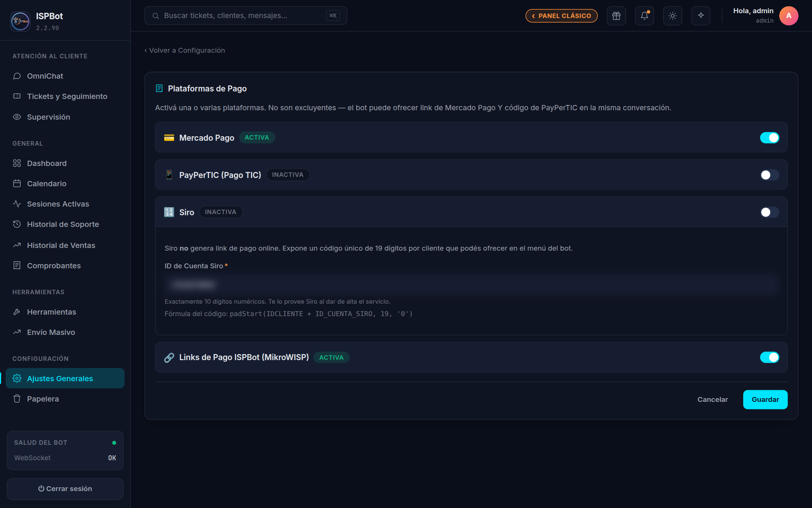Viewport: 812px width, 508px height.
Task: Click the WebSocket status row
Action: pos(65,458)
